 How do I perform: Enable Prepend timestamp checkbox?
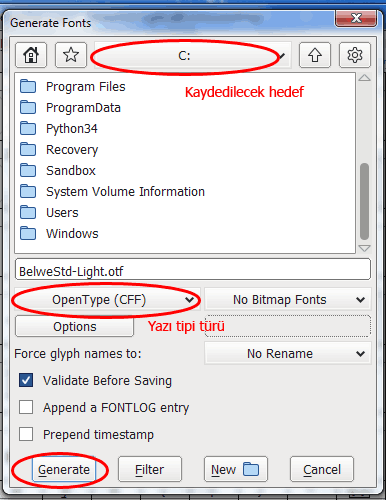click(x=26, y=434)
